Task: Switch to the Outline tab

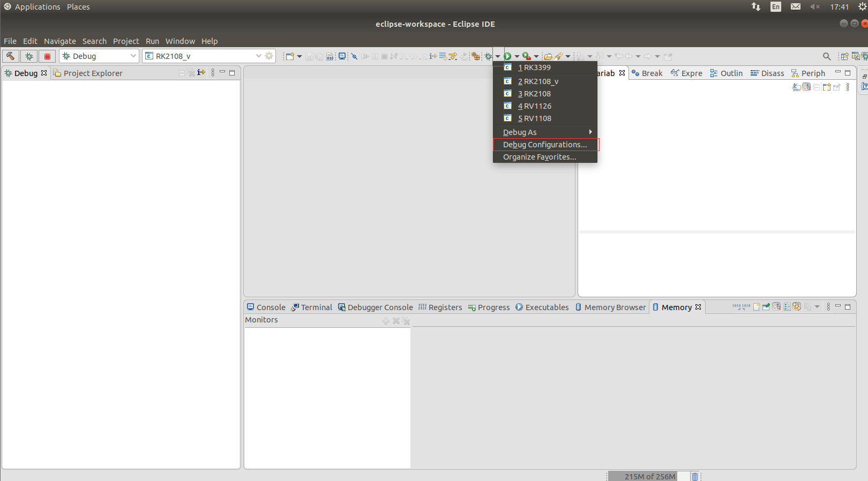Action: coord(726,73)
